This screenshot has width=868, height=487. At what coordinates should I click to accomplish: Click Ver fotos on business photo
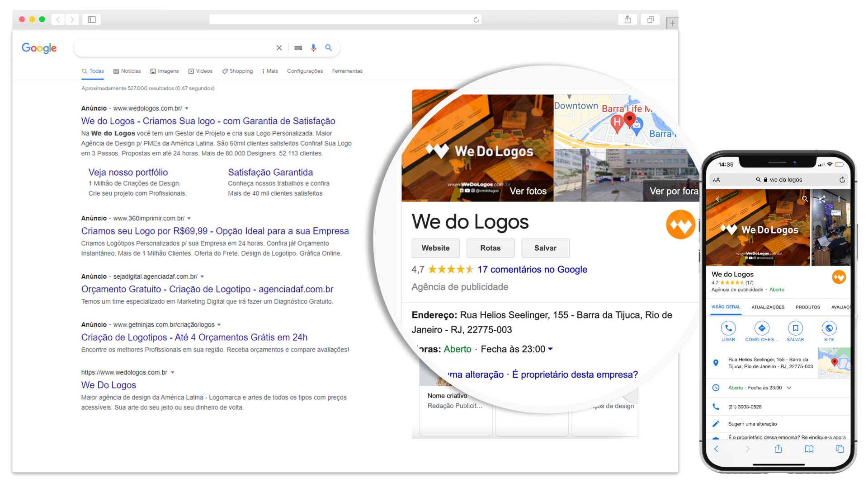(x=528, y=191)
